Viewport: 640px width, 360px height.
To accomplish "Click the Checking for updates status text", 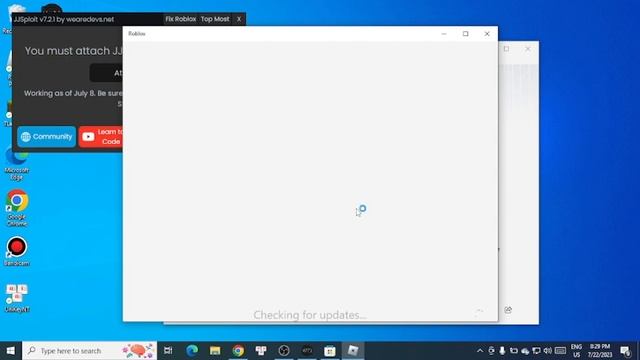I will [x=310, y=315].
